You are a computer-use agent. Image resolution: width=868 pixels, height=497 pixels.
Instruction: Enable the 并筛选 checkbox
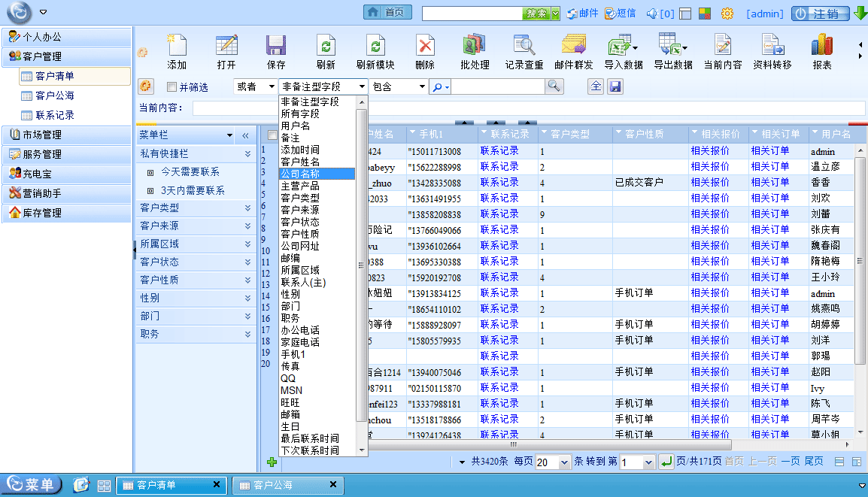pos(171,87)
